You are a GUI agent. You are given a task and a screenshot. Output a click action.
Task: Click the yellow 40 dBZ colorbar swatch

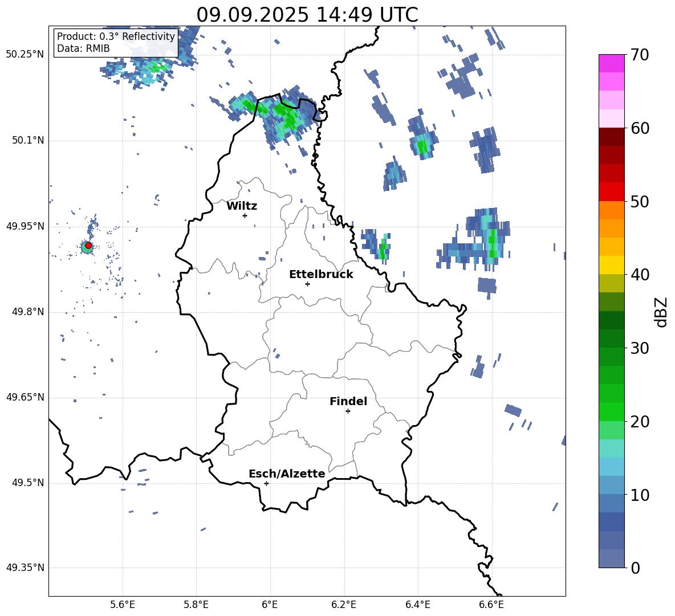click(x=611, y=266)
